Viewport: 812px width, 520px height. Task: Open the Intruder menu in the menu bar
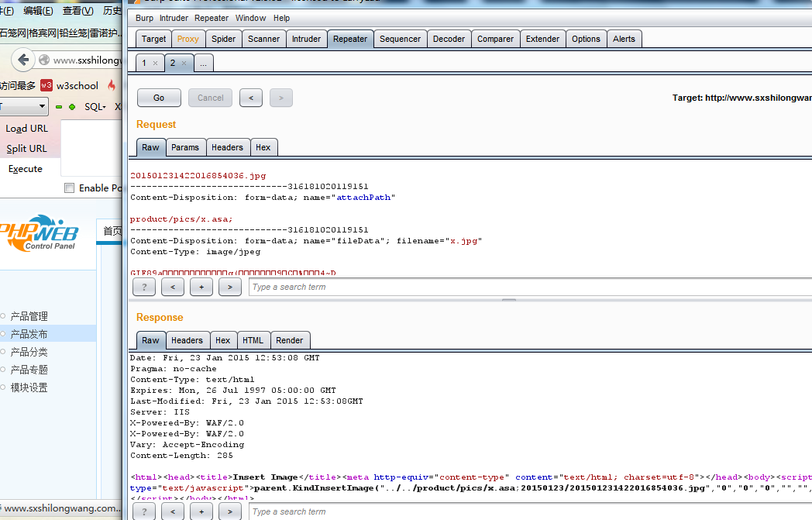[174, 18]
